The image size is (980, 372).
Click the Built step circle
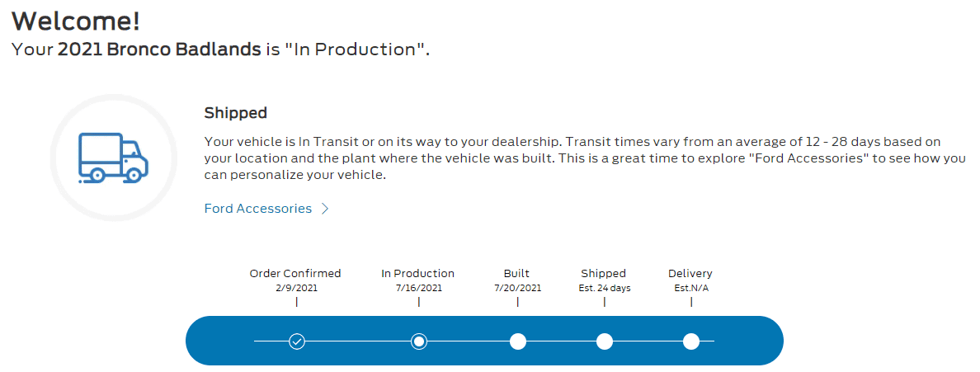point(517,341)
